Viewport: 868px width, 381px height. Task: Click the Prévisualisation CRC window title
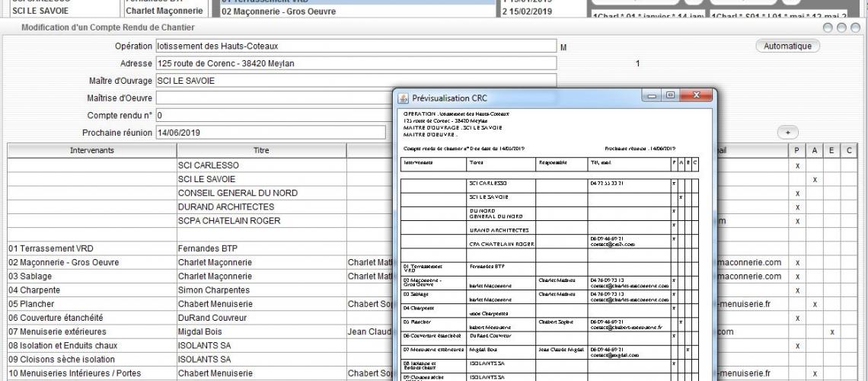pyautogui.click(x=449, y=98)
